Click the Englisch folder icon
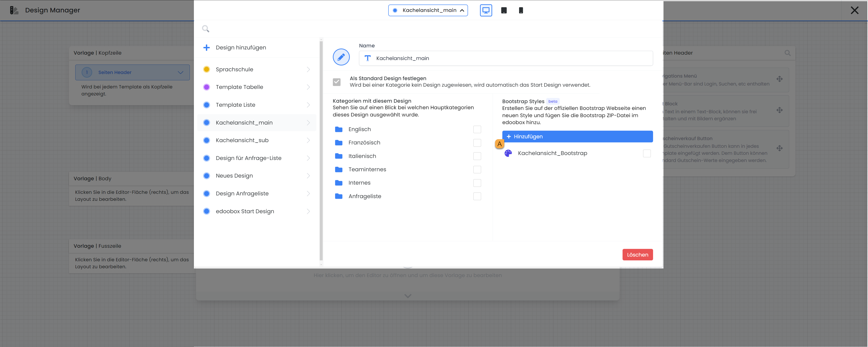The height and width of the screenshot is (347, 868). pos(339,129)
